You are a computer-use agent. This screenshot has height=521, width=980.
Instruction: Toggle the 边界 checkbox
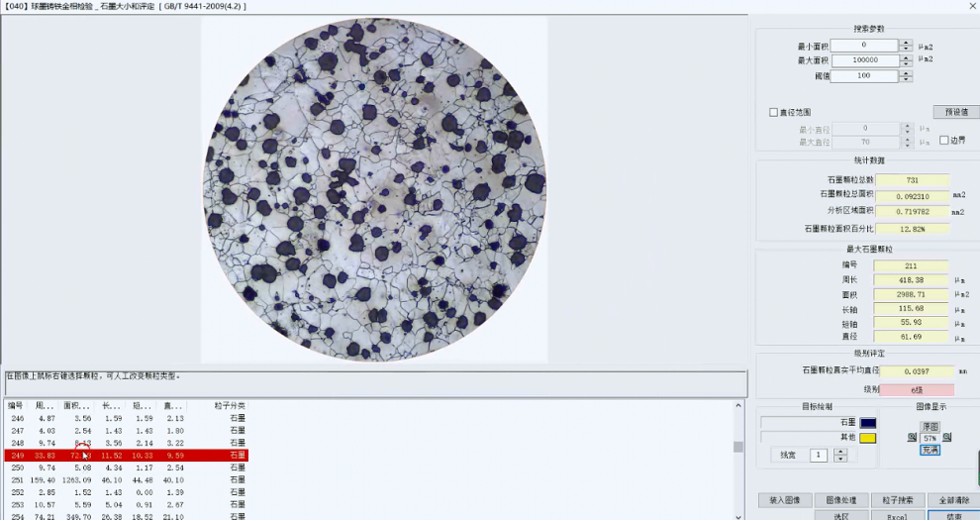pos(943,140)
